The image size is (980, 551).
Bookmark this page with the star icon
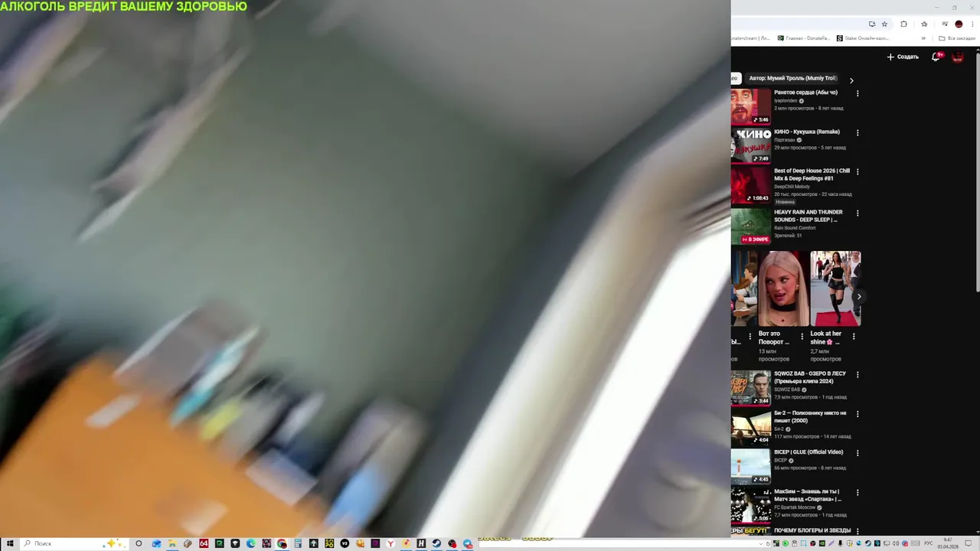tap(885, 24)
